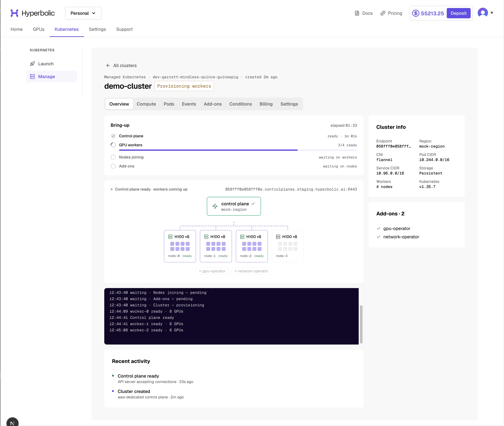Click the Provisioning workers status badge
Image resolution: width=504 pixels, height=426 pixels.
click(x=184, y=86)
